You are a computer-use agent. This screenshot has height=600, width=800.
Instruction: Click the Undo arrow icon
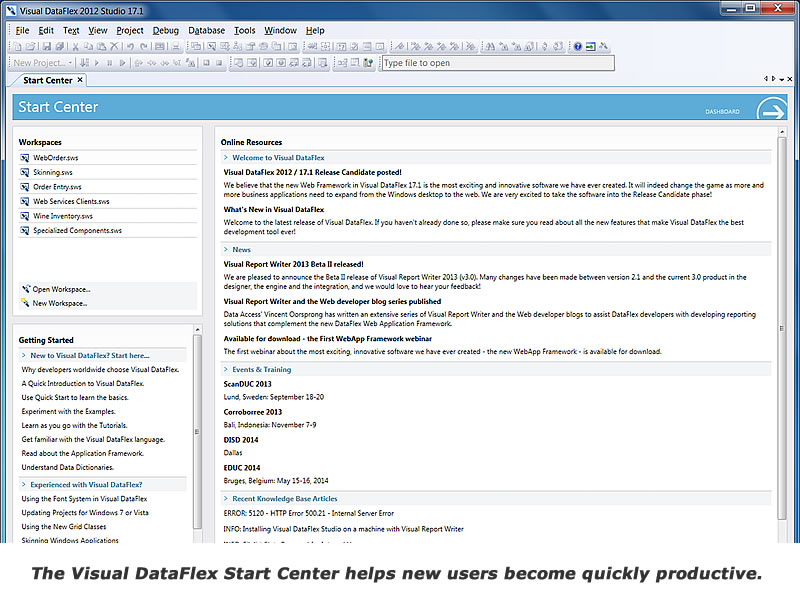(x=131, y=46)
